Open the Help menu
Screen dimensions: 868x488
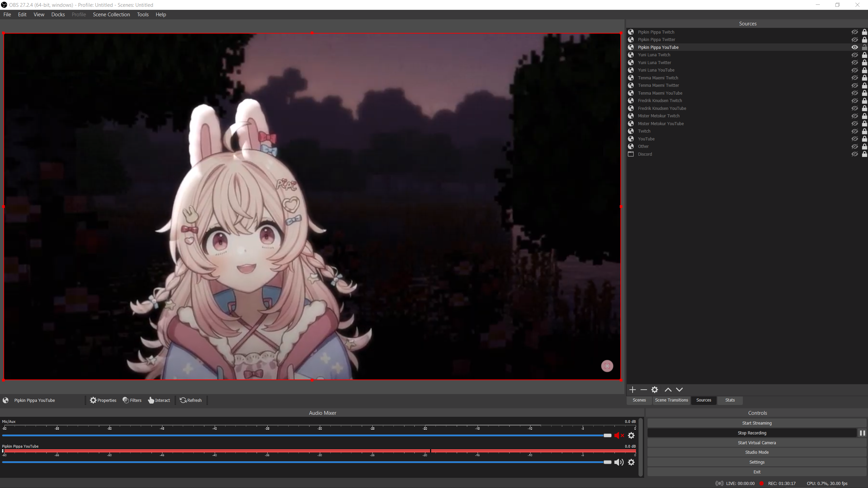click(161, 15)
